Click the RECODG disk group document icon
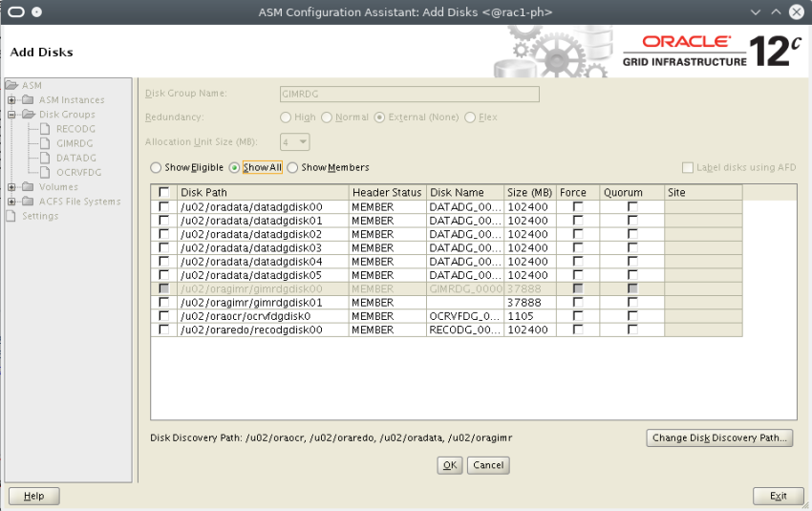Screen dimensions: 812x511 pyautogui.click(x=45, y=128)
